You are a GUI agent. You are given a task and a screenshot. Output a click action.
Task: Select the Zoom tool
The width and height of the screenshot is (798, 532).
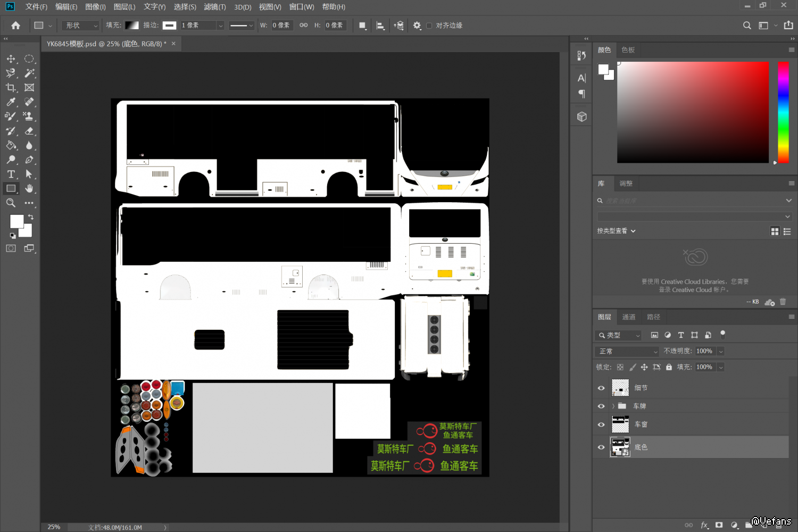[11, 203]
